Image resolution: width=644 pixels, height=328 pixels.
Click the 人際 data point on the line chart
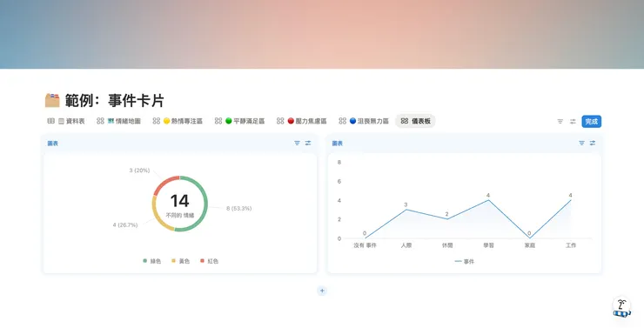click(x=406, y=210)
